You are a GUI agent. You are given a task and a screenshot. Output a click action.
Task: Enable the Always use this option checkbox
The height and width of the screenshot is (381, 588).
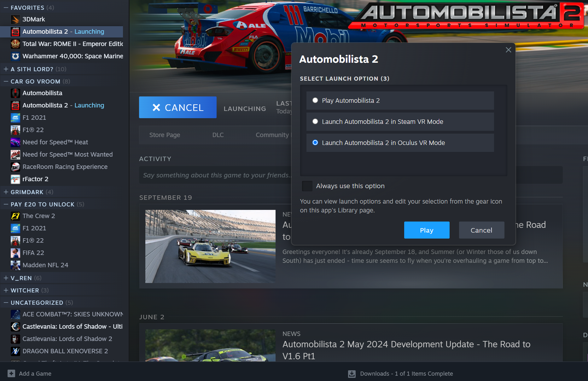coord(307,186)
